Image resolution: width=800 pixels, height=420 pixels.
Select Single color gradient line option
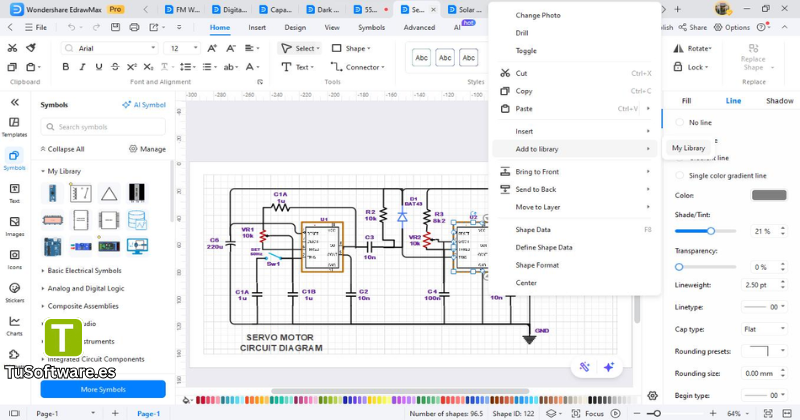(x=679, y=176)
